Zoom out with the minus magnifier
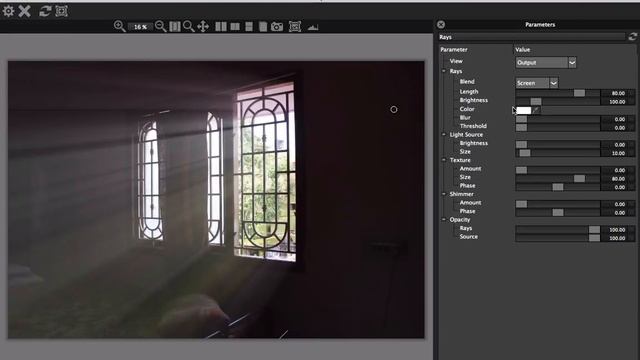This screenshot has width=640, height=360. (x=161, y=27)
